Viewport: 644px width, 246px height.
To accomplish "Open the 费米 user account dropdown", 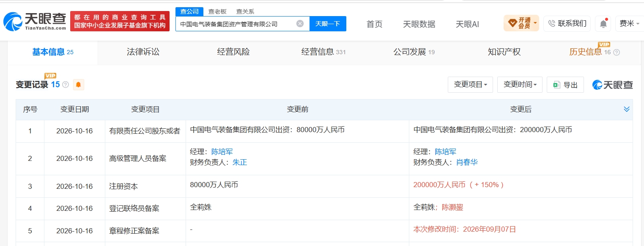I will click(629, 24).
